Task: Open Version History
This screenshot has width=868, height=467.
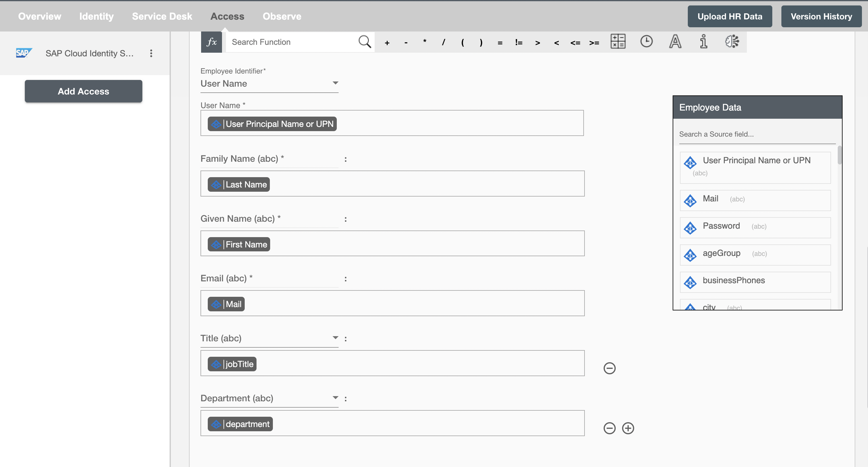Action: 821,16
